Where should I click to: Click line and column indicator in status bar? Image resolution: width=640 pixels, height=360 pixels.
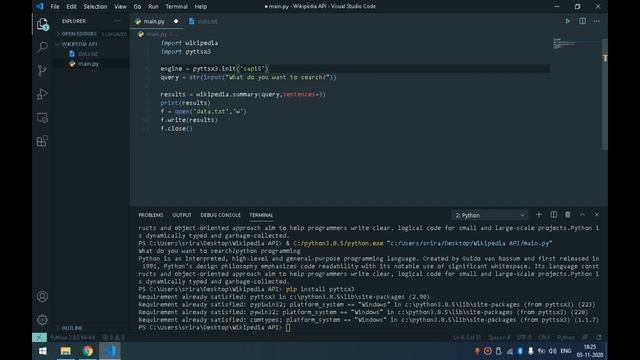pos(467,338)
